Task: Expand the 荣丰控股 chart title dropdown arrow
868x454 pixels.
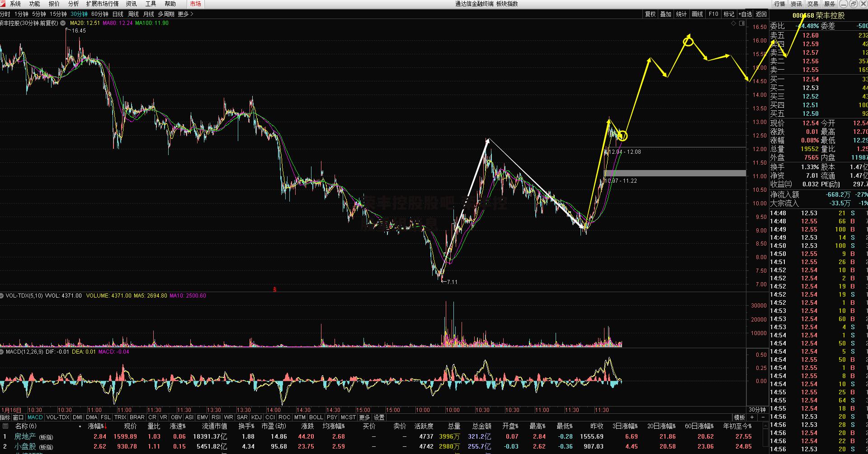Action: [x=62, y=23]
